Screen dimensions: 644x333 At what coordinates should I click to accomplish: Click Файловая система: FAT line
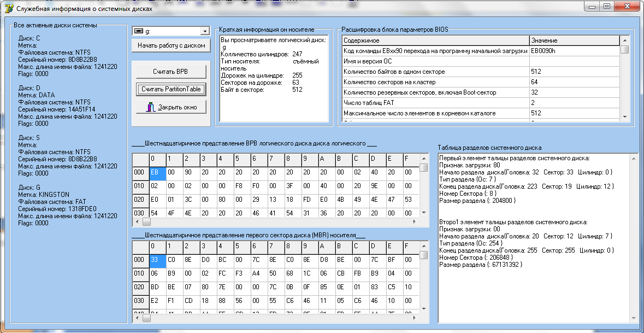click(x=52, y=201)
